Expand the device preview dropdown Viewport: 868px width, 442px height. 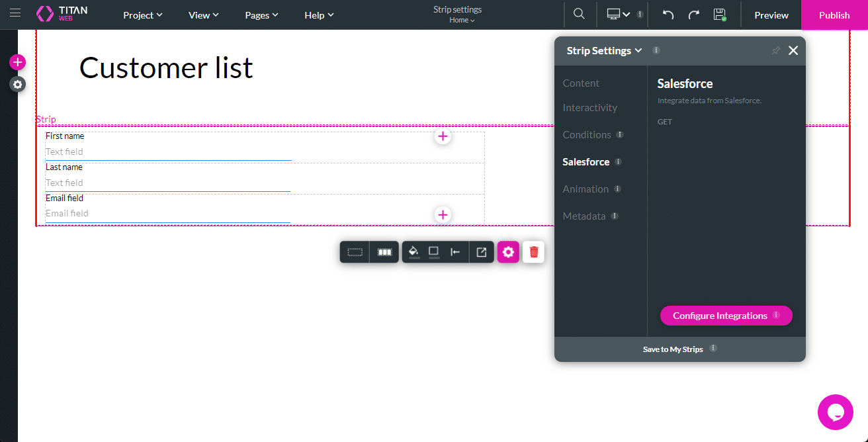pyautogui.click(x=627, y=13)
